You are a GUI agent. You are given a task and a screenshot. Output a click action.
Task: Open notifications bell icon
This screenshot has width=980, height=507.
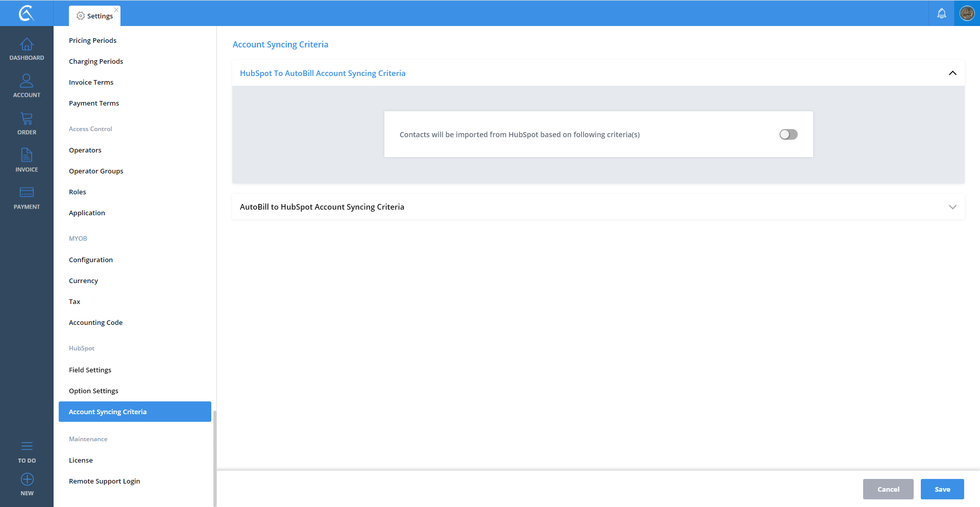click(x=941, y=13)
